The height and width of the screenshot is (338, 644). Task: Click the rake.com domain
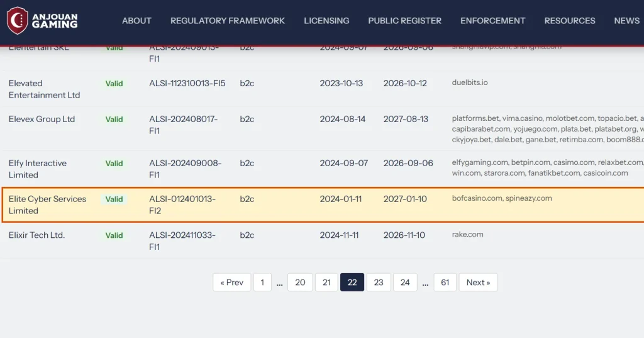click(x=467, y=234)
